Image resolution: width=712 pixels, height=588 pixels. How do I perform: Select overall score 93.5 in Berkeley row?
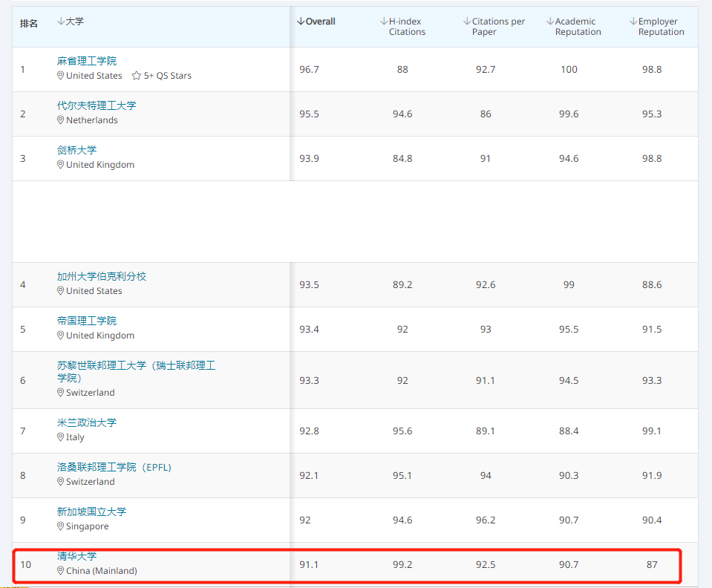pyautogui.click(x=309, y=284)
